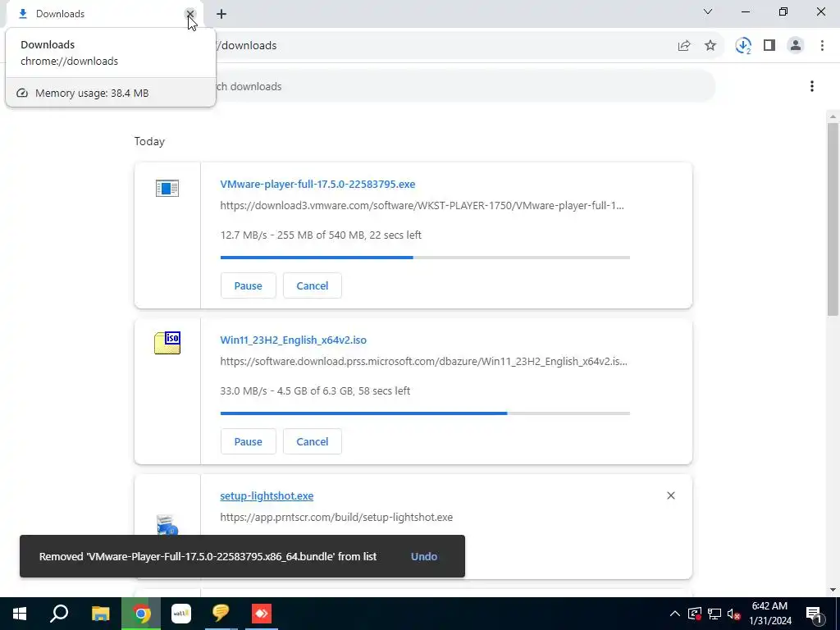
Task: Click the Win11 ISO progress bar
Action: [425, 413]
